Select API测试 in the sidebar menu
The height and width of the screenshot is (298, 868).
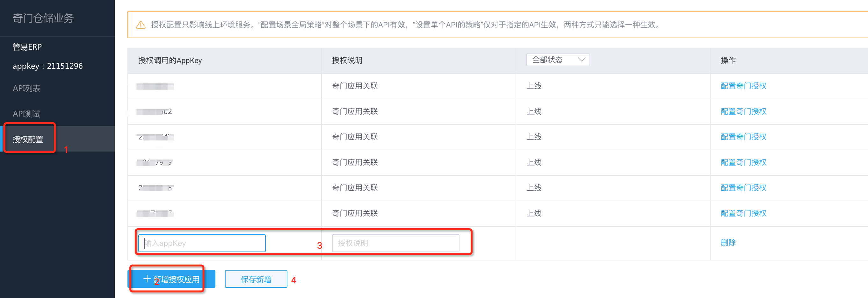pyautogui.click(x=27, y=114)
